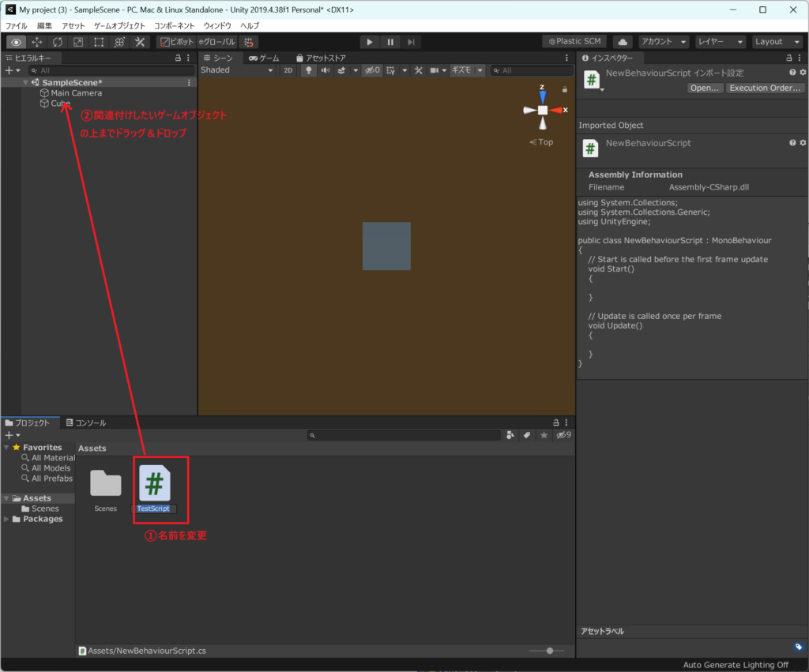Open cloud services icon
Image resolution: width=809 pixels, height=672 pixels.
pos(623,42)
